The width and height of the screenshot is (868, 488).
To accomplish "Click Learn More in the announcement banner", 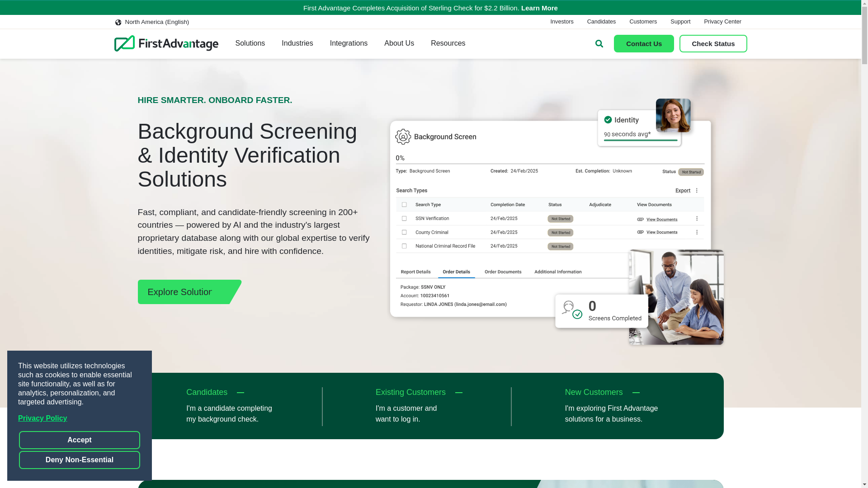I will [x=539, y=8].
